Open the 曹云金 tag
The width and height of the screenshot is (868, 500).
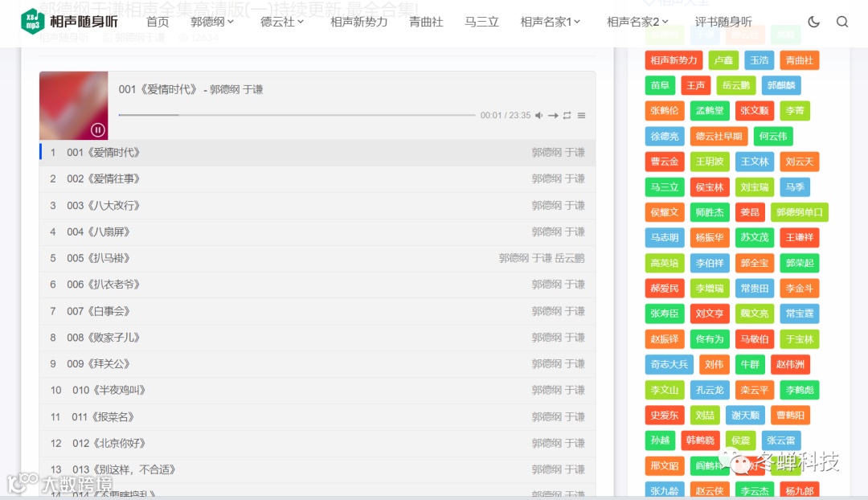665,162
